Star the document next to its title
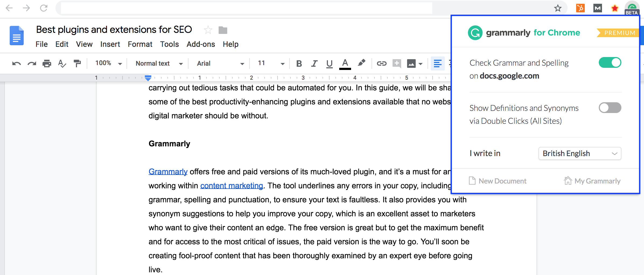This screenshot has width=644, height=275. (208, 30)
